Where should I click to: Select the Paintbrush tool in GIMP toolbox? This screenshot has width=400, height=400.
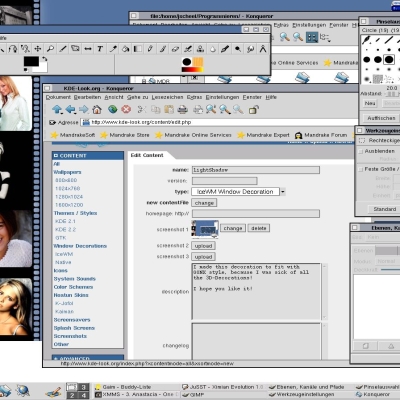pos(163,49)
